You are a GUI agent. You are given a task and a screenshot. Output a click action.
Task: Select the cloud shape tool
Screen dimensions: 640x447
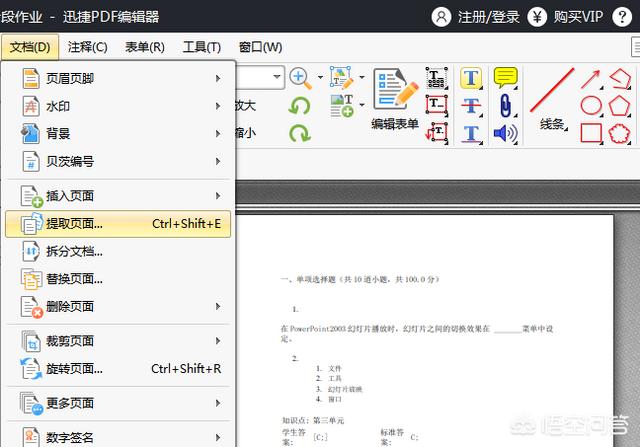click(620, 133)
